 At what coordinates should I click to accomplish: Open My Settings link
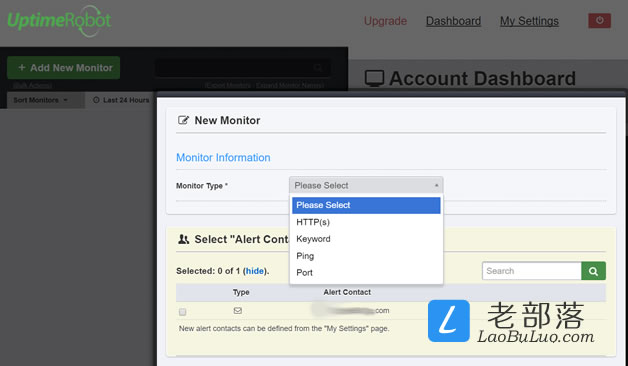click(x=529, y=21)
